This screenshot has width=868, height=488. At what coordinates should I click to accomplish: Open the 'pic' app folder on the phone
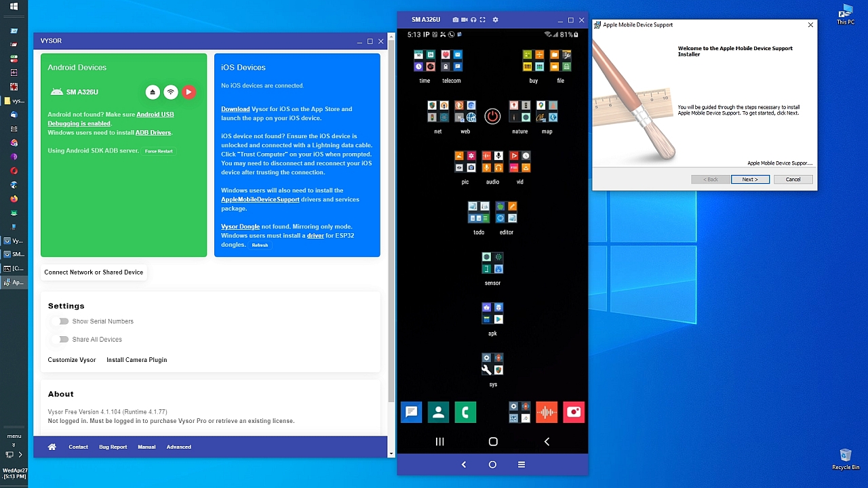pyautogui.click(x=465, y=167)
